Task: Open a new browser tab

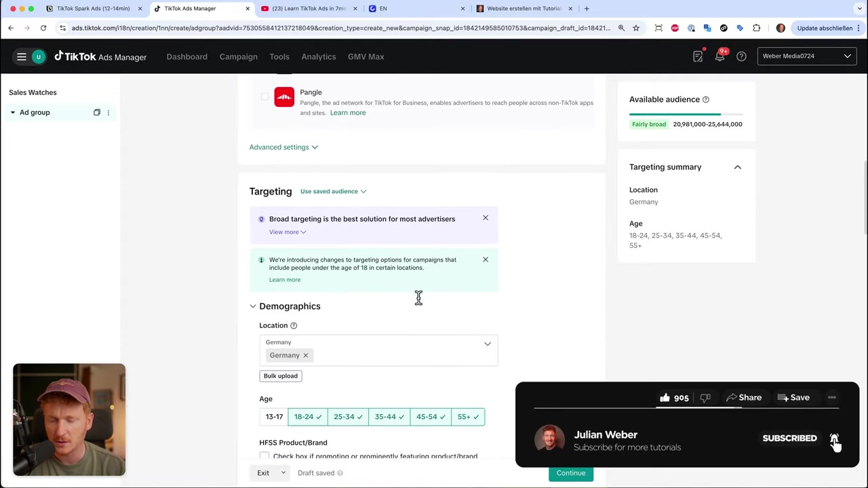Action: pos(587,8)
